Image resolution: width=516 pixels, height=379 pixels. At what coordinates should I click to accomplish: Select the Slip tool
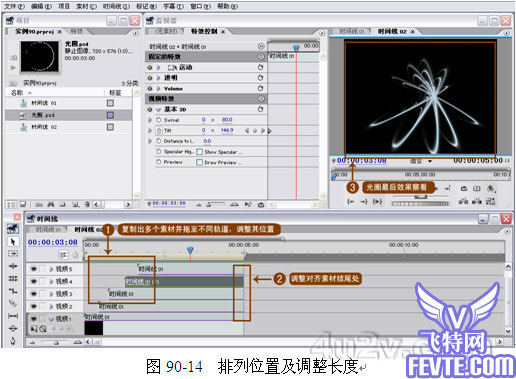[x=13, y=316]
